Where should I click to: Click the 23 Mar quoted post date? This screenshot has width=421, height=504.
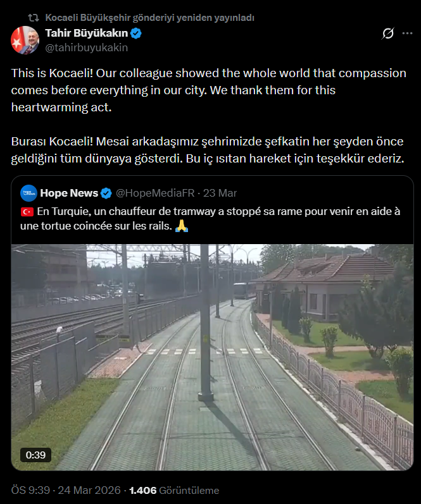coord(220,193)
